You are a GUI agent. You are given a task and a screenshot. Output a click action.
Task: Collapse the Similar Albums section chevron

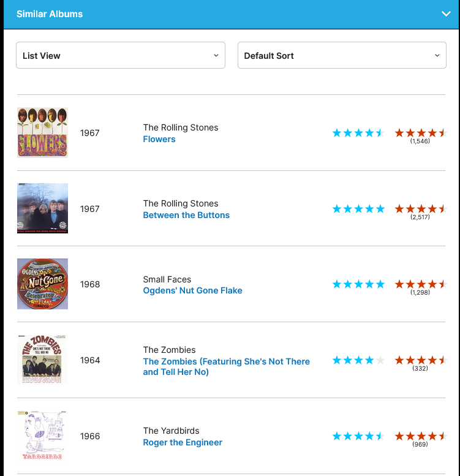(x=446, y=14)
